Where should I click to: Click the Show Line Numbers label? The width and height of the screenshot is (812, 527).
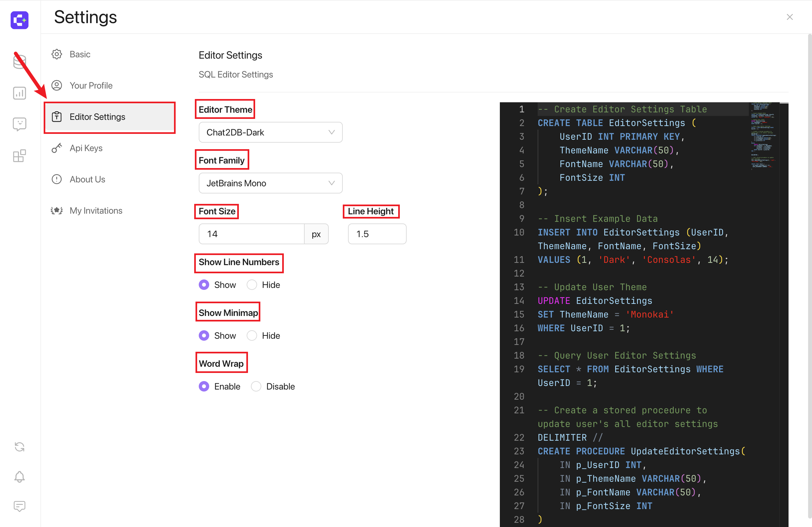click(x=239, y=262)
